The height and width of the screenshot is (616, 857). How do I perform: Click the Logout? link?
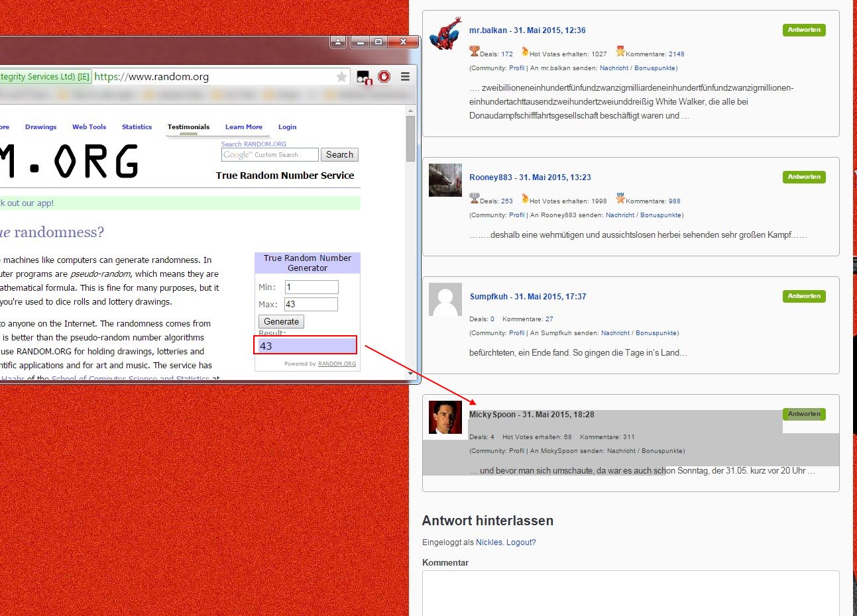[x=521, y=542]
